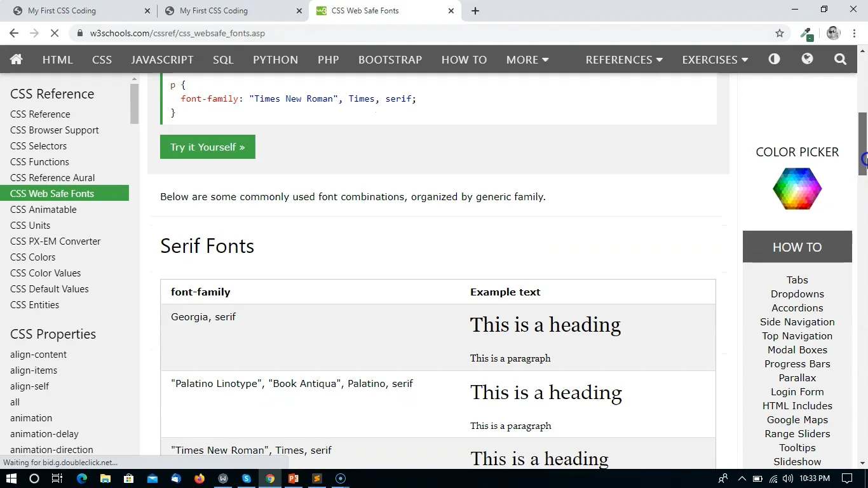Open the animation-delay property link
Image resolution: width=868 pixels, height=488 pixels.
coord(44,434)
